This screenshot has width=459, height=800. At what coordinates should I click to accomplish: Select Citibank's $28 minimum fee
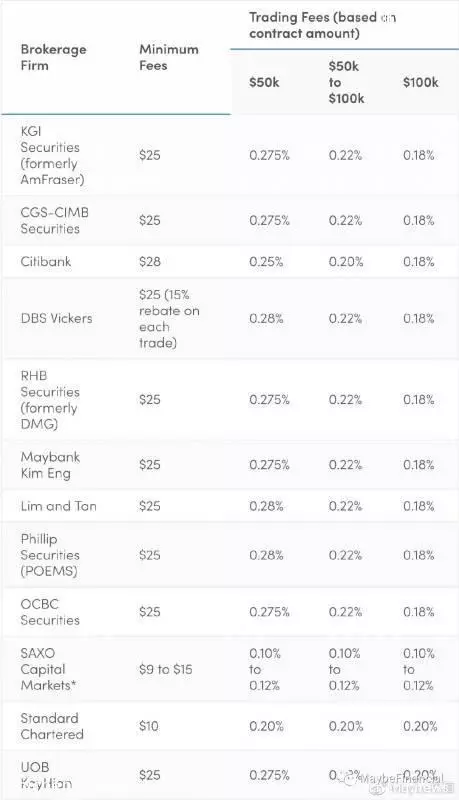pyautogui.click(x=149, y=262)
